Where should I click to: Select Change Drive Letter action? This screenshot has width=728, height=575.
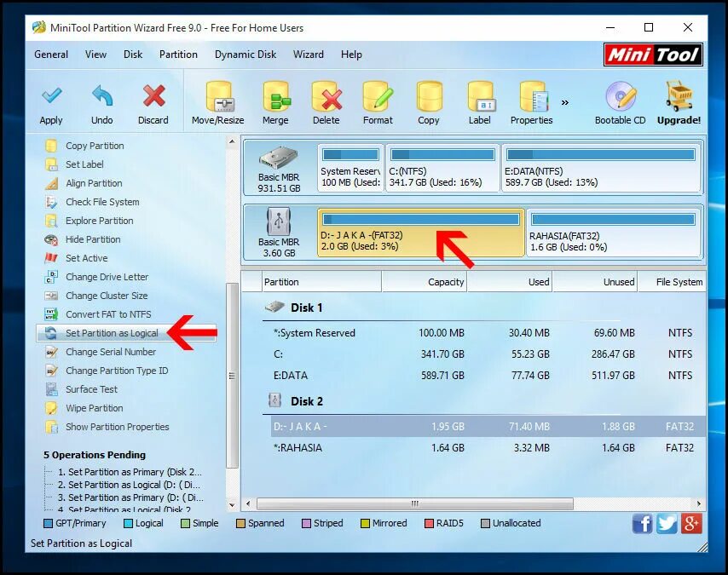tap(107, 277)
